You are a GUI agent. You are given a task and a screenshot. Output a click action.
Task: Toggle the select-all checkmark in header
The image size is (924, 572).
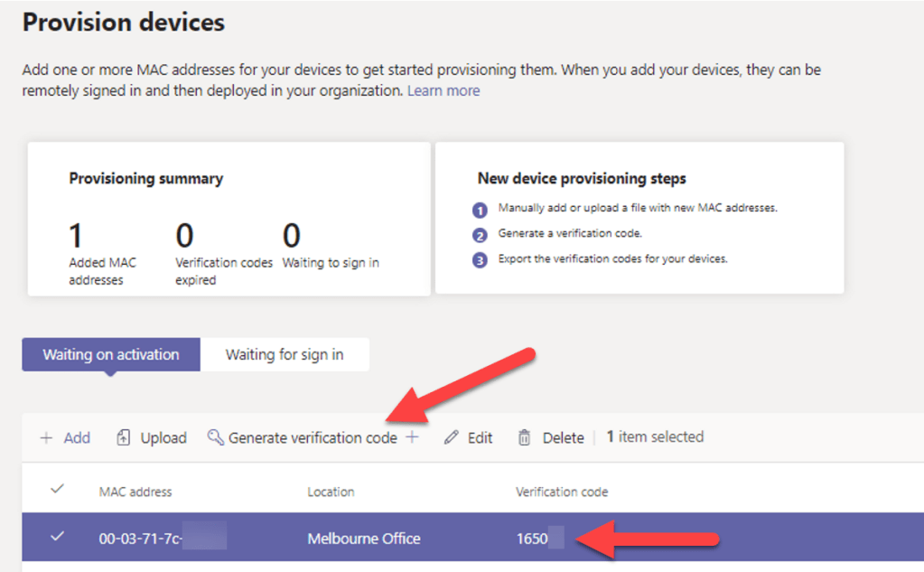[58, 489]
